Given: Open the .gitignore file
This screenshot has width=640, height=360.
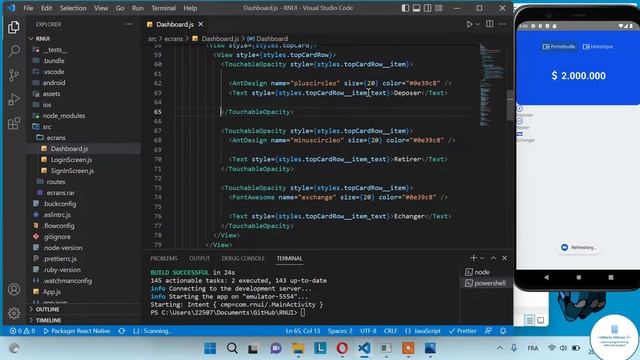Looking at the screenshot, I should coord(57,237).
